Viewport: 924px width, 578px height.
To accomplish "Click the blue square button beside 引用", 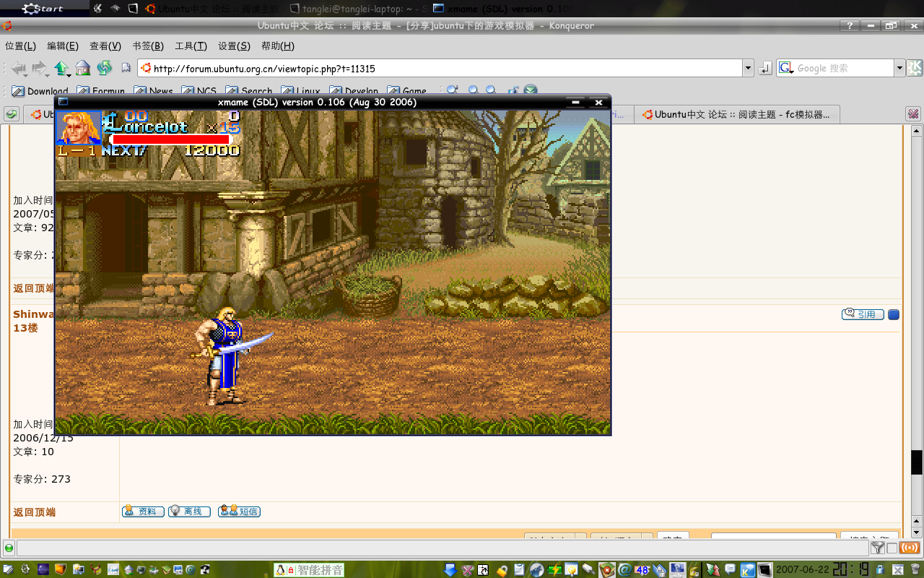I will [894, 314].
